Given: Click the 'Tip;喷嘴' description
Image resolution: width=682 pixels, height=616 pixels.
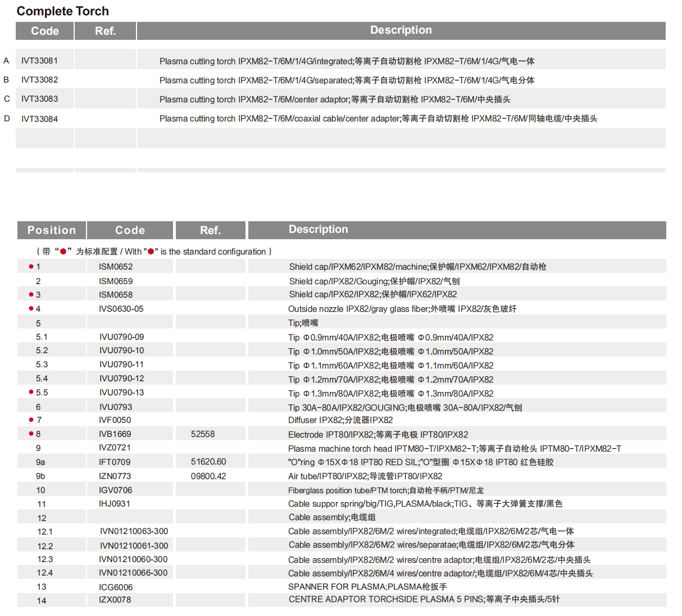Looking at the screenshot, I should (x=303, y=323).
